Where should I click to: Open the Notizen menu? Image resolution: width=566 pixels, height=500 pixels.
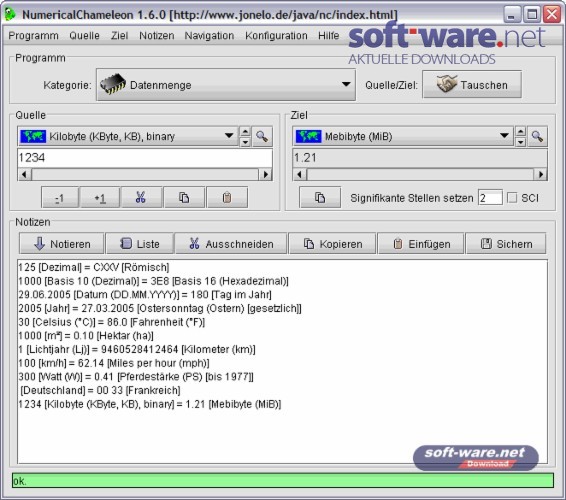click(157, 36)
